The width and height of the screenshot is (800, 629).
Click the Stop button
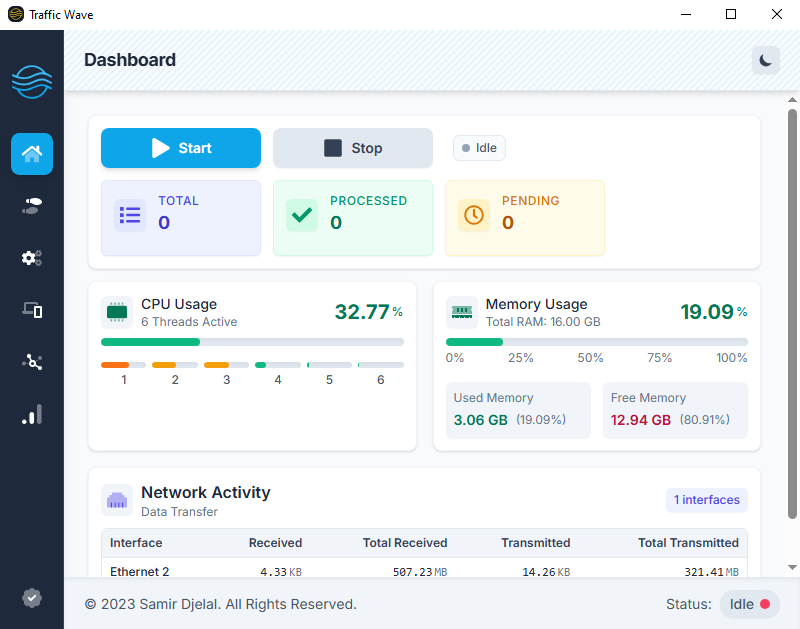(353, 148)
